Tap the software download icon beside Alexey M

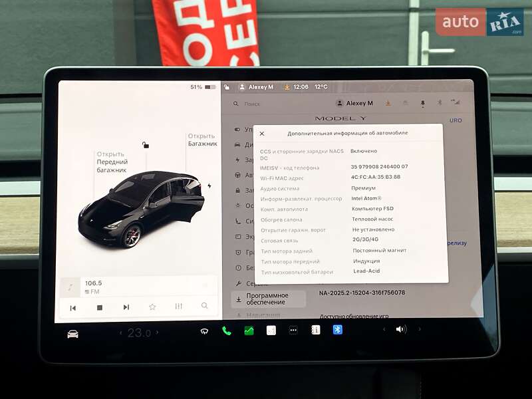coord(388,103)
